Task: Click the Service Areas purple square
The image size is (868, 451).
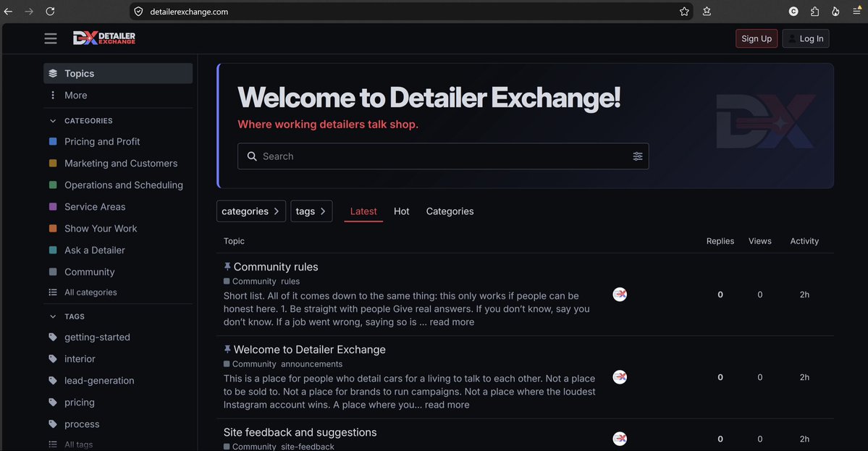Action: [53, 206]
